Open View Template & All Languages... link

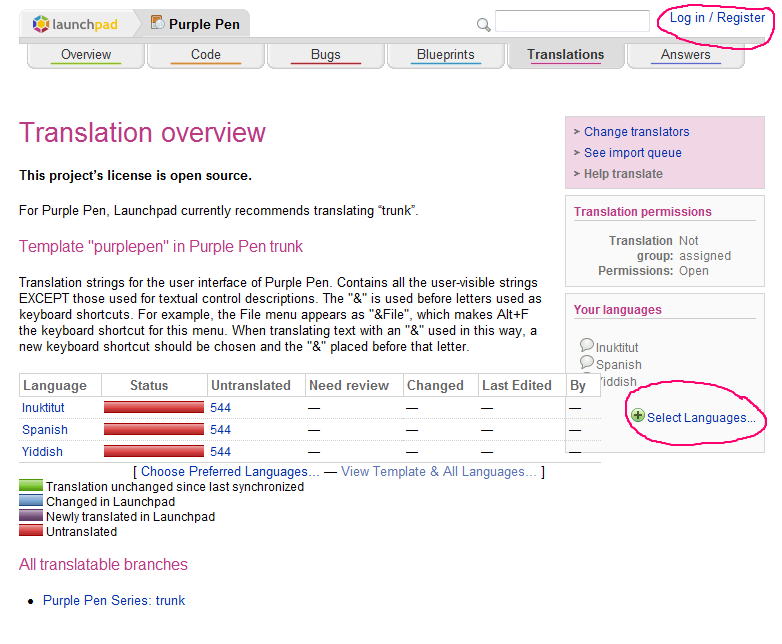pos(438,471)
